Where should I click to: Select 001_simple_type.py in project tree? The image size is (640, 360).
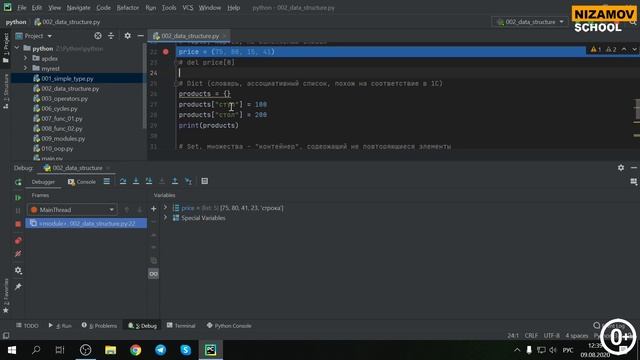click(67, 78)
